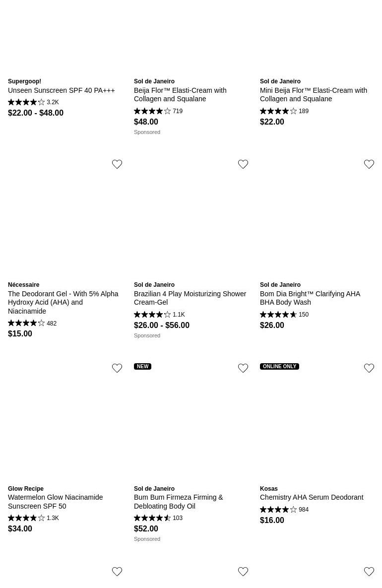View Bom Dia Bright Clarifying Body Wash
Image resolution: width=382 pixels, height=588 pixels.
[x=310, y=298]
